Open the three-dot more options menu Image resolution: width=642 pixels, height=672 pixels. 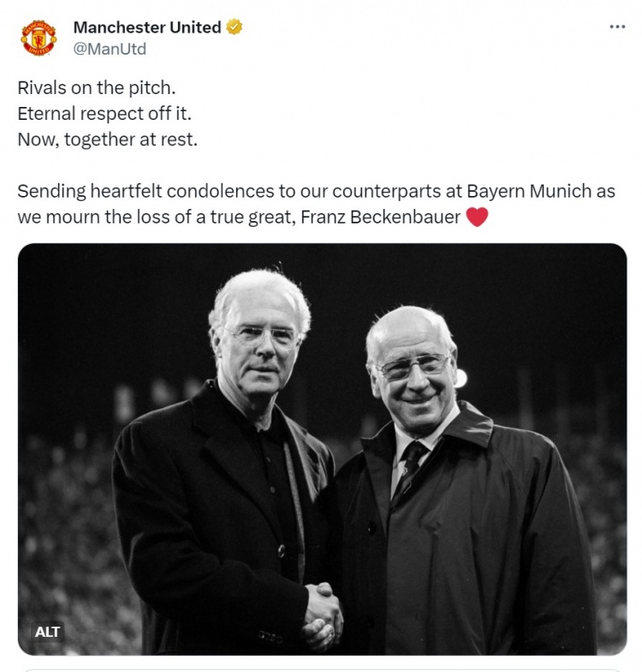pos(617,27)
